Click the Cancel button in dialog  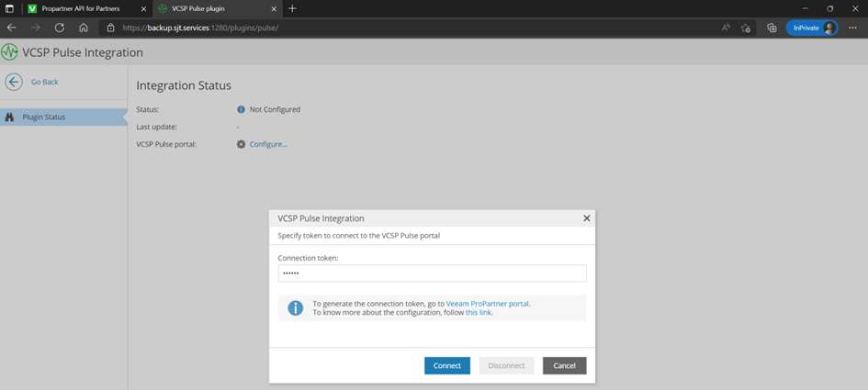click(564, 365)
